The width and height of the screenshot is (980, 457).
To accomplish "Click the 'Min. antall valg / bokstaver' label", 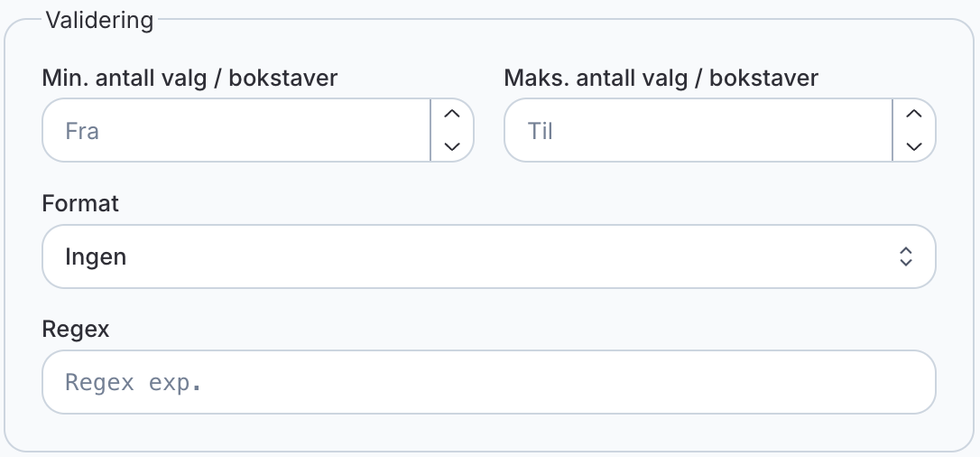I will point(190,78).
